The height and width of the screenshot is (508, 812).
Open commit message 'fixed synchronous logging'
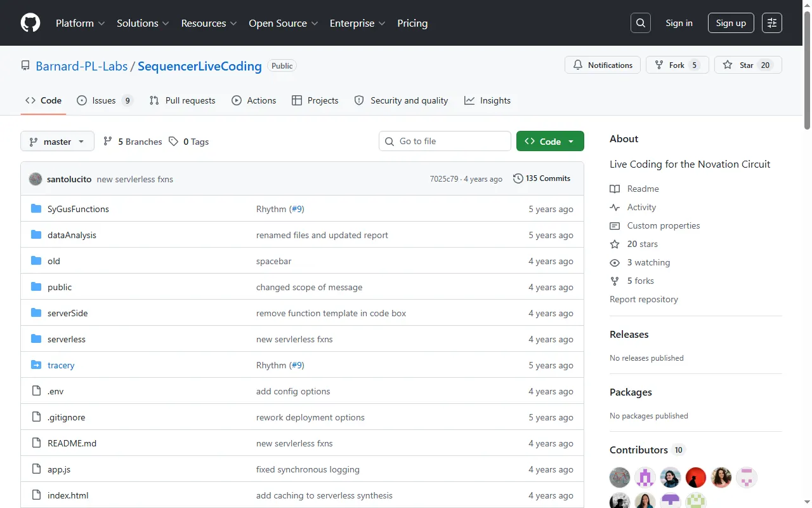[x=308, y=469]
